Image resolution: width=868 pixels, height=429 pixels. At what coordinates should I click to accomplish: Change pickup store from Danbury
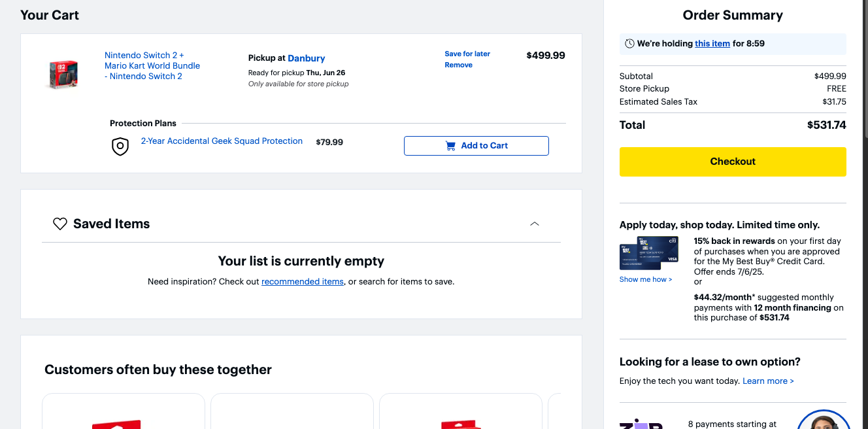[307, 58]
